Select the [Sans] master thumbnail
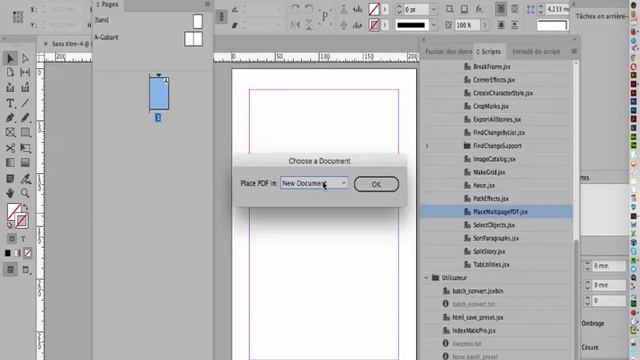The width and height of the screenshot is (640, 360). (x=198, y=21)
